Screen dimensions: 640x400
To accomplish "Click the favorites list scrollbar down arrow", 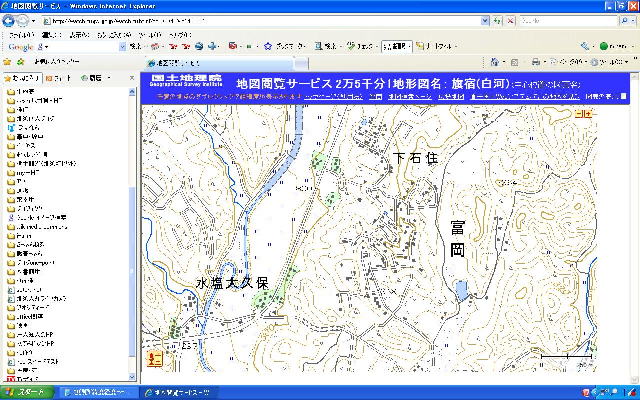I will click(132, 376).
